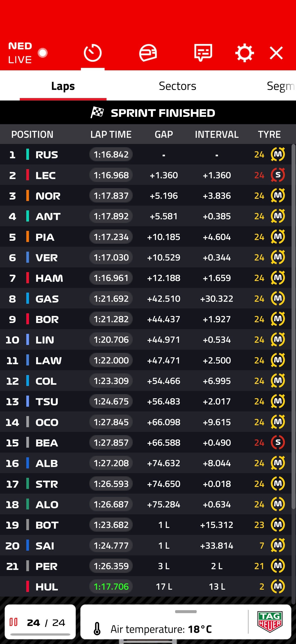Switch to the Sectors tab
The image size is (296, 644).
click(x=177, y=86)
